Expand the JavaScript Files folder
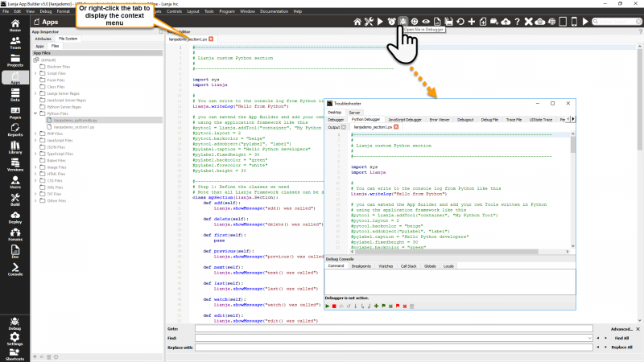The image size is (644, 362). click(x=35, y=140)
